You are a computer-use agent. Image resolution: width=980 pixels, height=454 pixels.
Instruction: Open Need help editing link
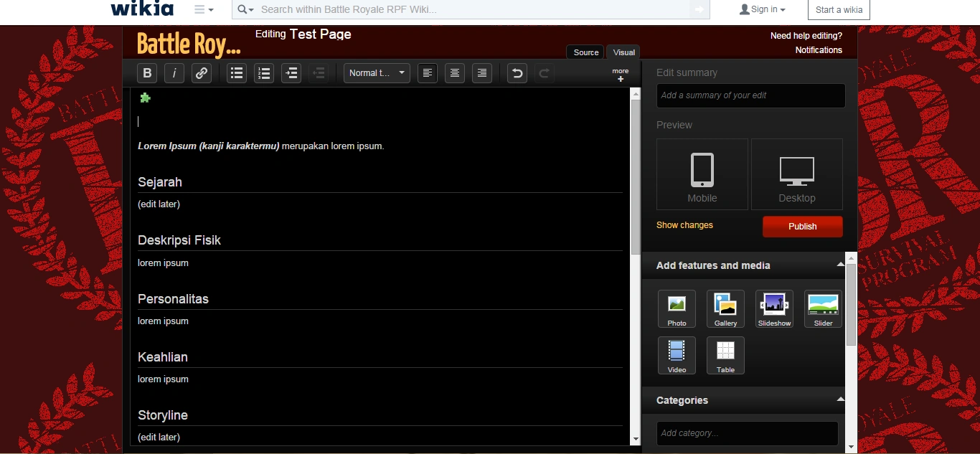[x=806, y=35]
